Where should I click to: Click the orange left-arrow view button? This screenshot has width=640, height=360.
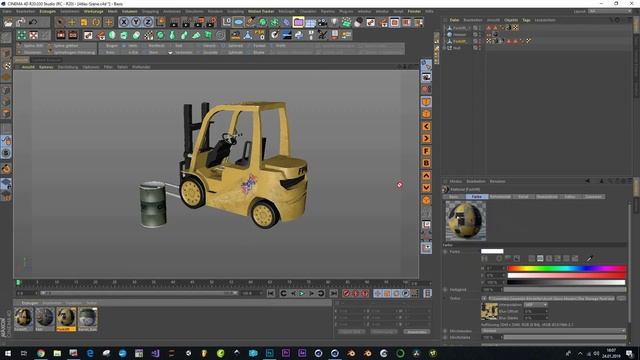[x=426, y=127]
